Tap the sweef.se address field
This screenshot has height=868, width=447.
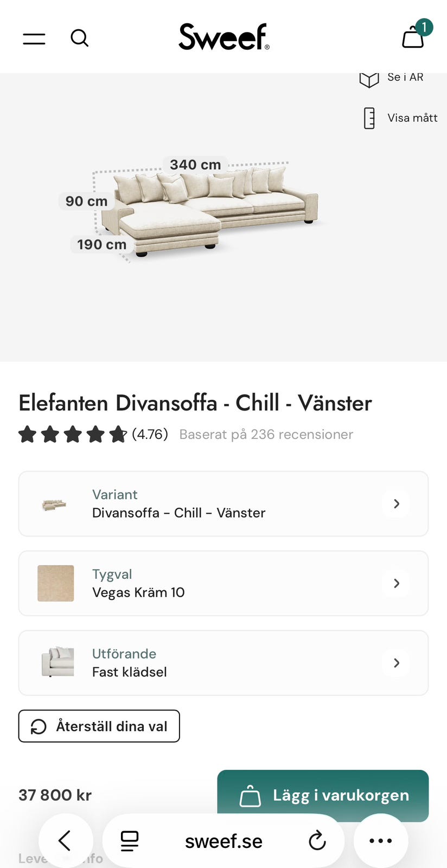pyautogui.click(x=224, y=841)
